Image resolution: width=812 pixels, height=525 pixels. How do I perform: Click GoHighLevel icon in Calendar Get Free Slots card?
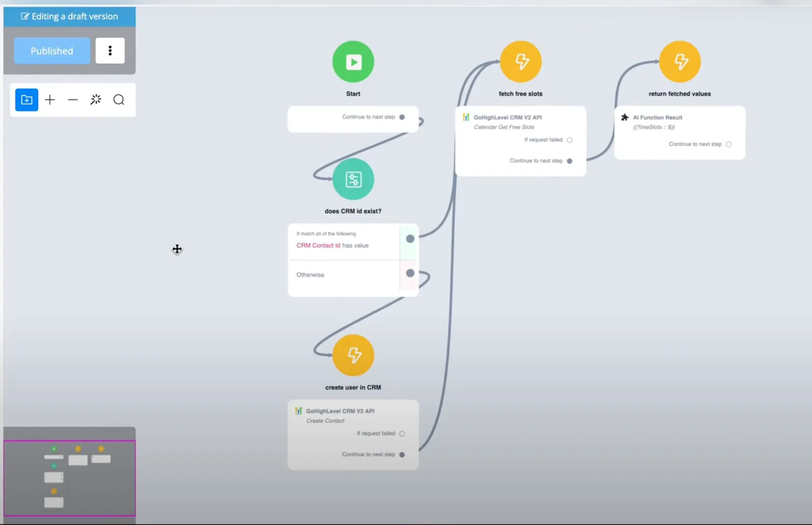(x=466, y=117)
